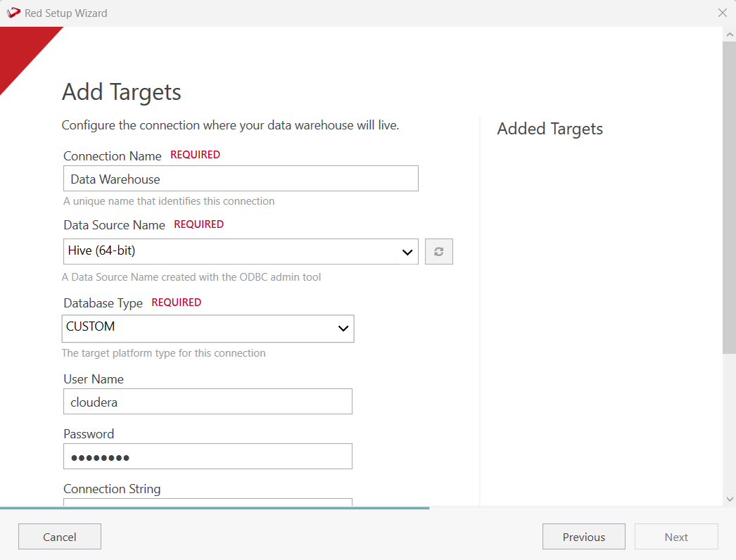
Task: Close the Red Setup Wizard window
Action: click(722, 13)
